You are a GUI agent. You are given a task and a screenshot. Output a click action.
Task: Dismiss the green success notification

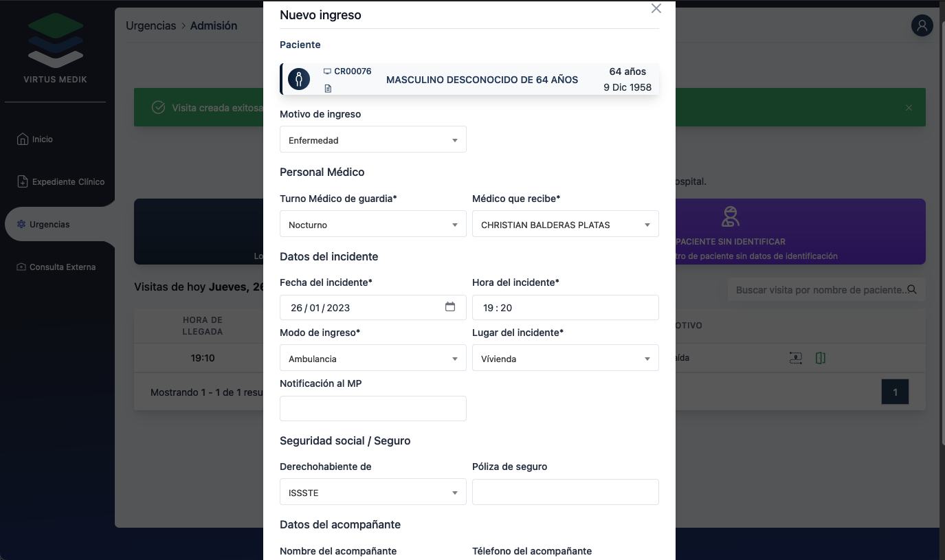click(x=909, y=108)
